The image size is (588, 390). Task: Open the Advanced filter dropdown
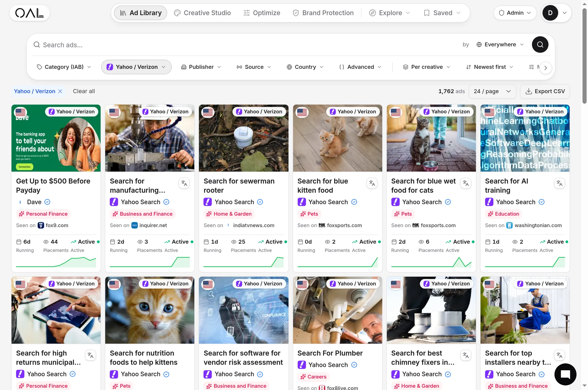[360, 67]
